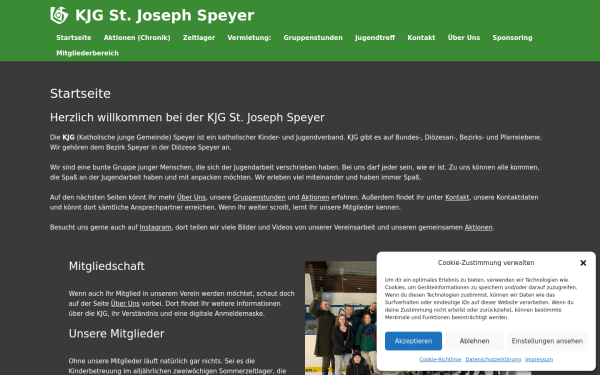Viewport: 600px width, 375px height.
Task: Click the KJG St. Joseph Speyer site title
Action: coord(165,15)
